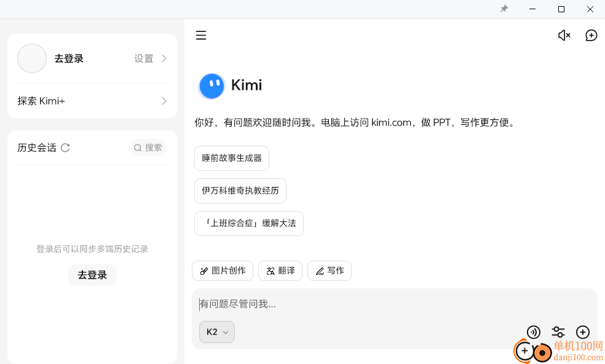Select the 伊万科维奇执教经历 suggestion
The height and width of the screenshot is (364, 605).
(240, 191)
